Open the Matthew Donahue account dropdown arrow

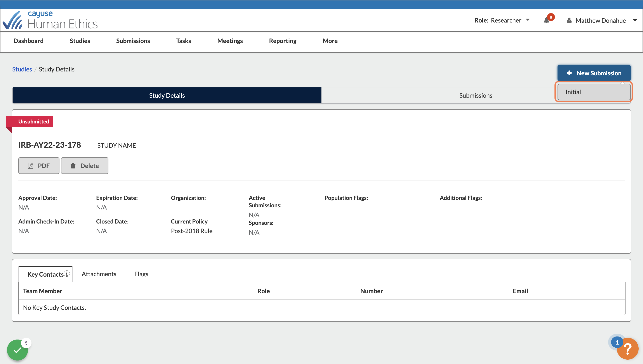coord(635,20)
